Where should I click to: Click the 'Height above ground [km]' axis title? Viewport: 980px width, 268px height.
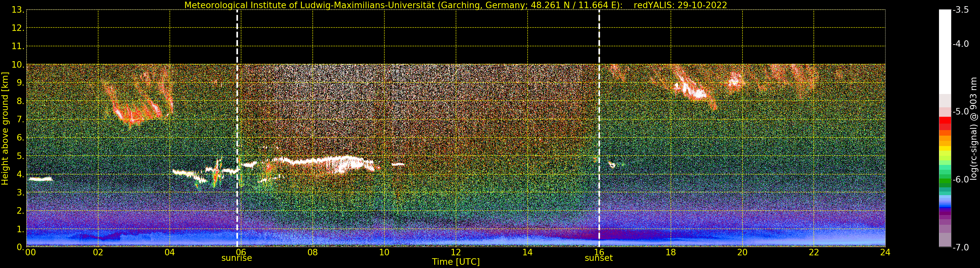[x=5, y=128]
